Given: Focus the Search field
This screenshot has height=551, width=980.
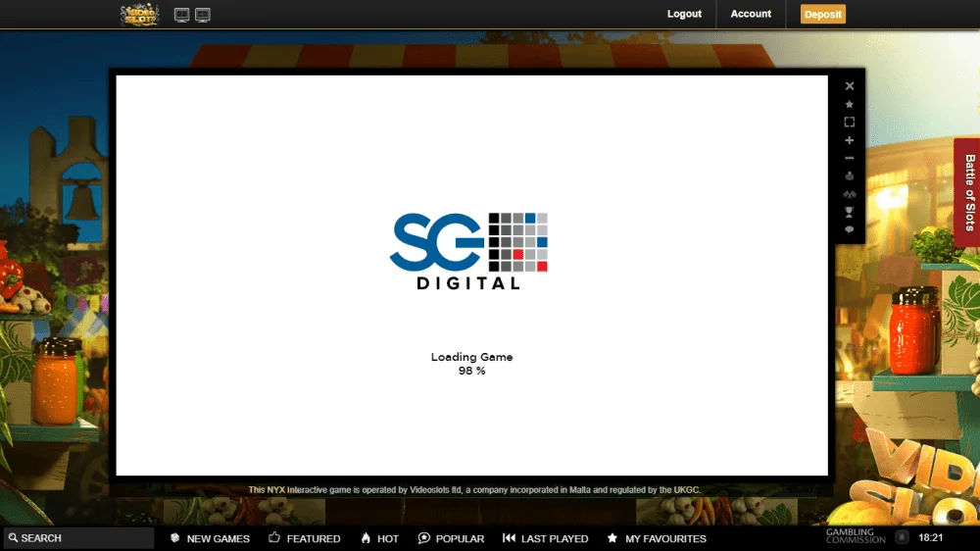Looking at the screenshot, I should (78, 538).
